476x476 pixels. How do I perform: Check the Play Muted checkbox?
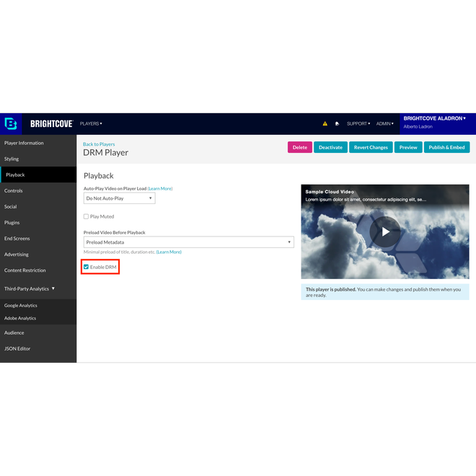pos(87,216)
